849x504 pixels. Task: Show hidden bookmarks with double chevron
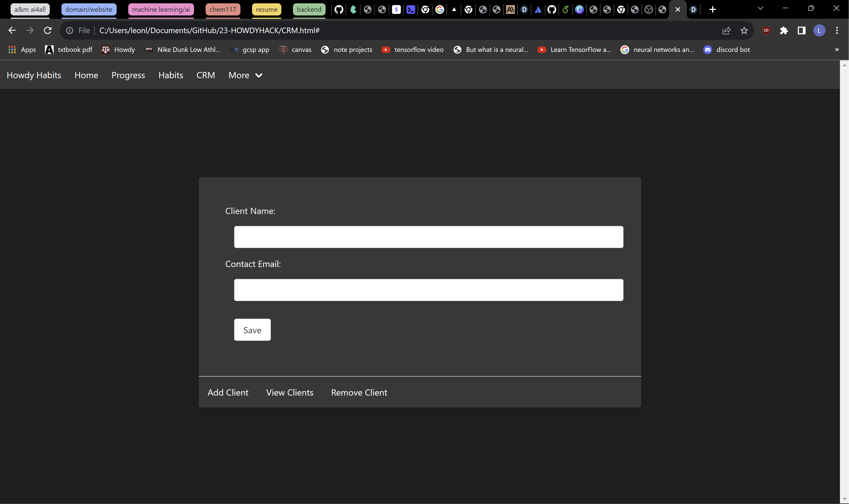point(837,50)
